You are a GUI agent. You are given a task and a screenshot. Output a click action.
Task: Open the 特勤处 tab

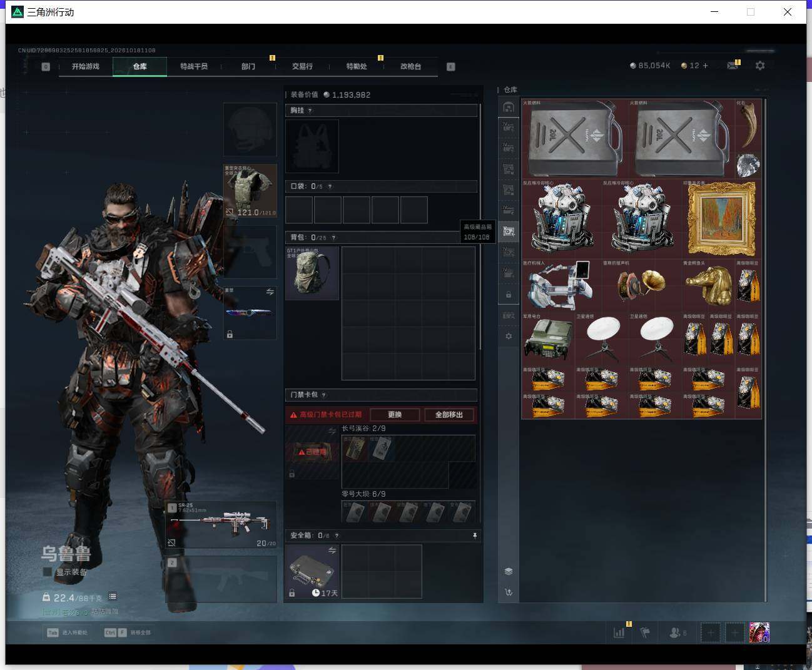[x=357, y=66]
